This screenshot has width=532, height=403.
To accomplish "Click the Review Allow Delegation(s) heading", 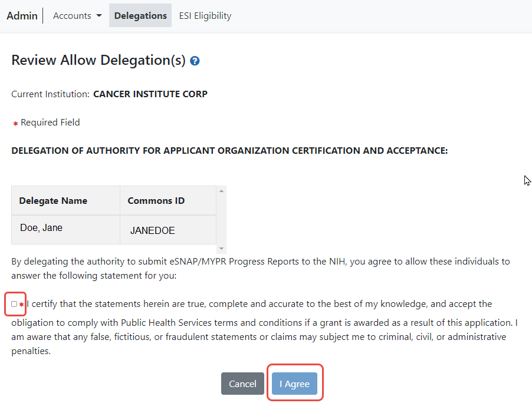I will pyautogui.click(x=98, y=60).
